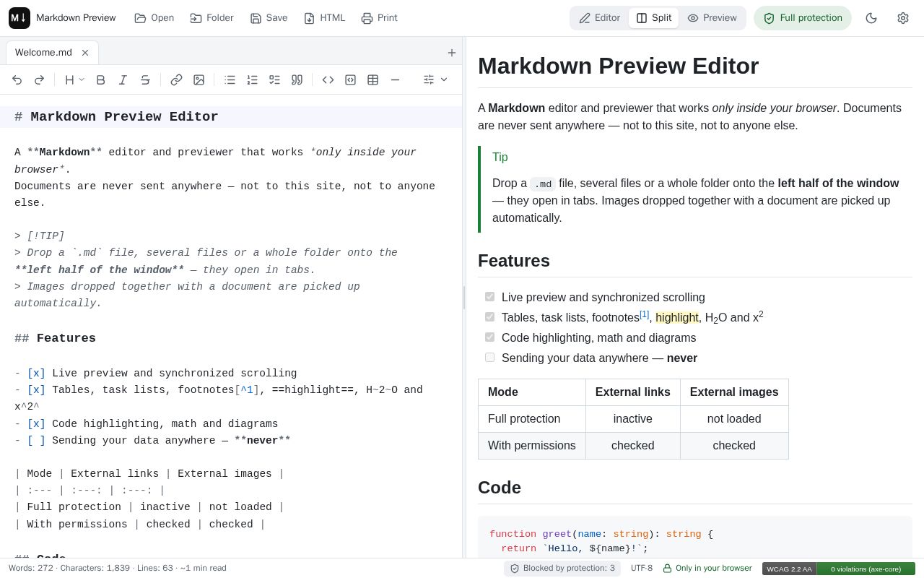Toggle the 'Code highlighting, math and diagrams' checkbox
Viewport: 924px width, 578px height.
(490, 337)
